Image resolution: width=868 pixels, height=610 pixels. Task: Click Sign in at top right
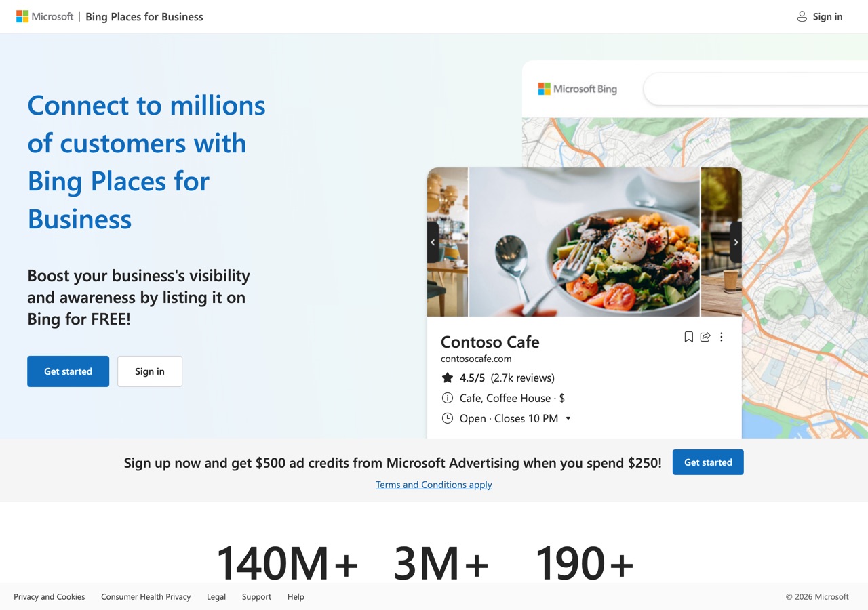click(x=827, y=16)
